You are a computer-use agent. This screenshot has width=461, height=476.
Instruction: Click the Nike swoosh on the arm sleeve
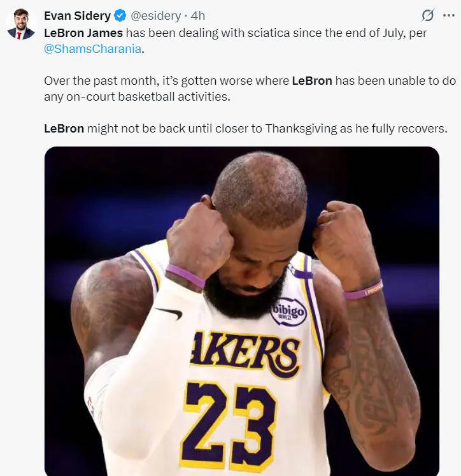[x=168, y=312]
